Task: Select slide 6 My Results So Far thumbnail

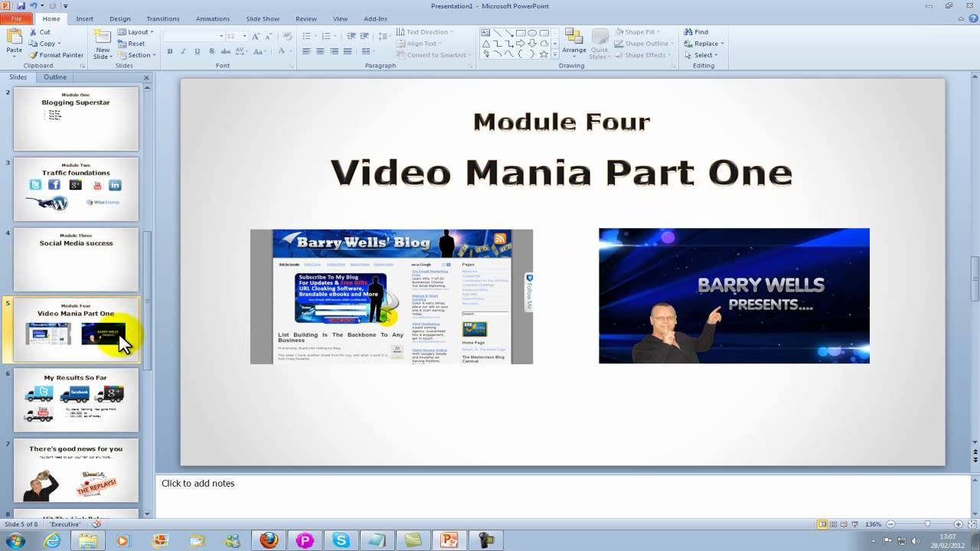Action: coord(76,399)
